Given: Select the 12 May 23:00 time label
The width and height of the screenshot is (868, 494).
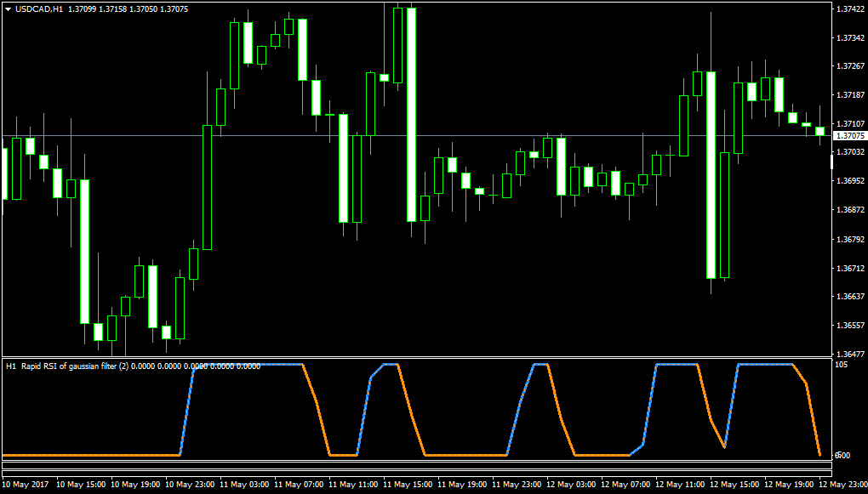Looking at the screenshot, I should click(x=843, y=484).
